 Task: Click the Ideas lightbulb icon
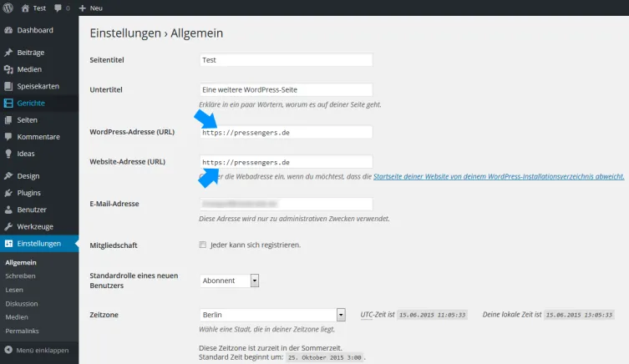pyautogui.click(x=8, y=154)
